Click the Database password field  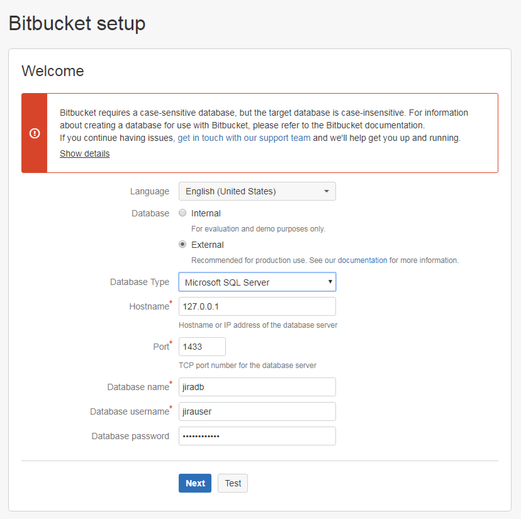pos(257,436)
